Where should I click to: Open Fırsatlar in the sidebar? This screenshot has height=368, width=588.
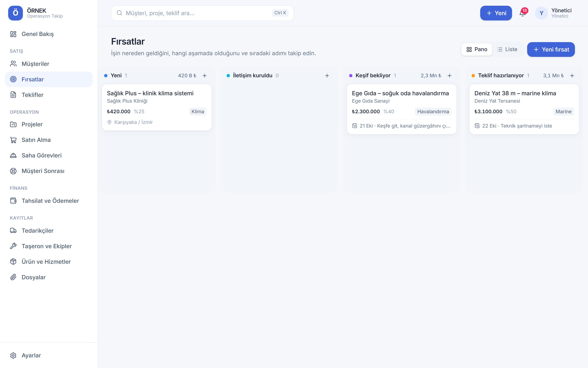(x=49, y=79)
